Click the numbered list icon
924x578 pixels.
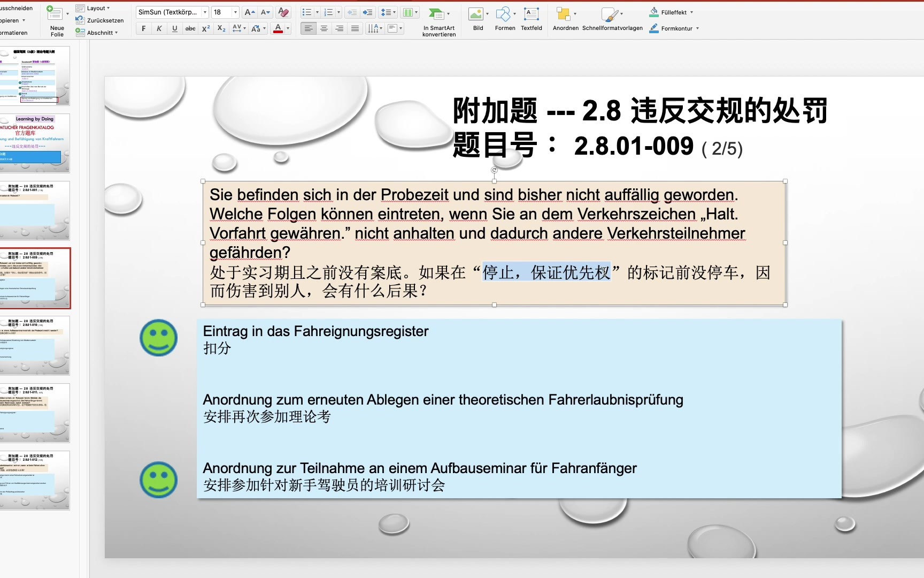pyautogui.click(x=329, y=12)
